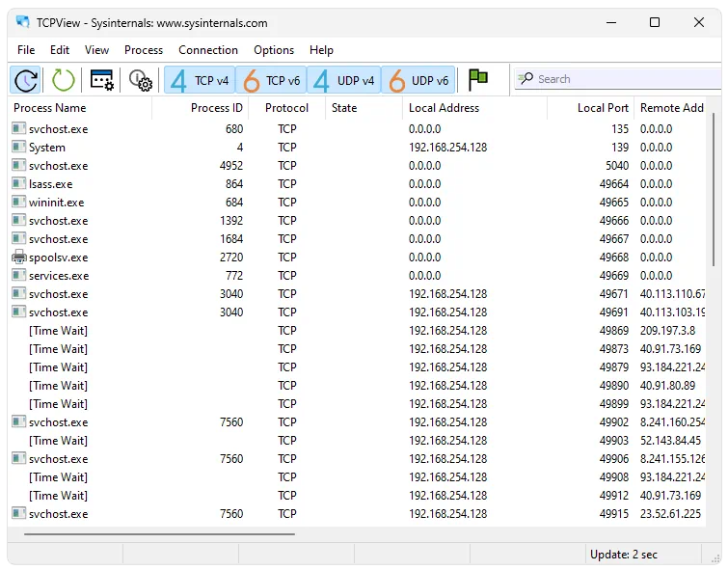
Task: Click the svchost.exe icon with PID 1392
Action: (x=18, y=220)
